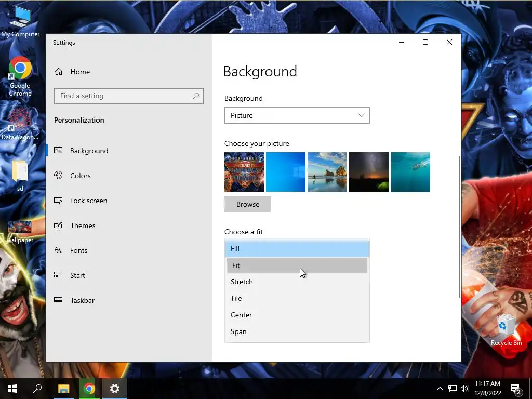Click the Settings gear on the taskbar
Screen dimensions: 532x399
point(115,389)
